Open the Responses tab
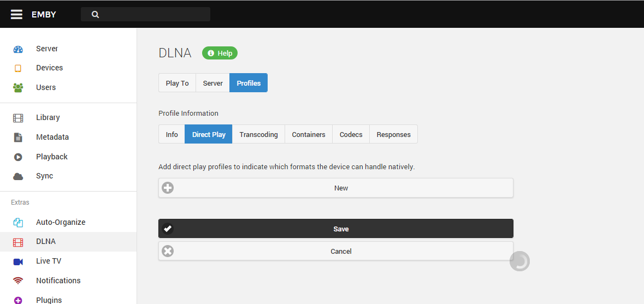644x304 pixels. click(x=393, y=134)
